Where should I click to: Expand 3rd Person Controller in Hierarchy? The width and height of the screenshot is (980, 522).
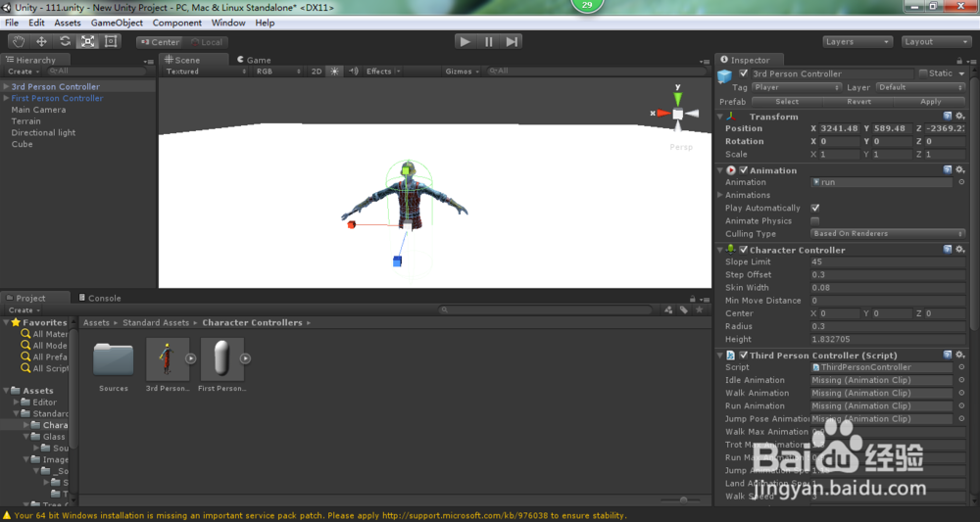coord(6,87)
